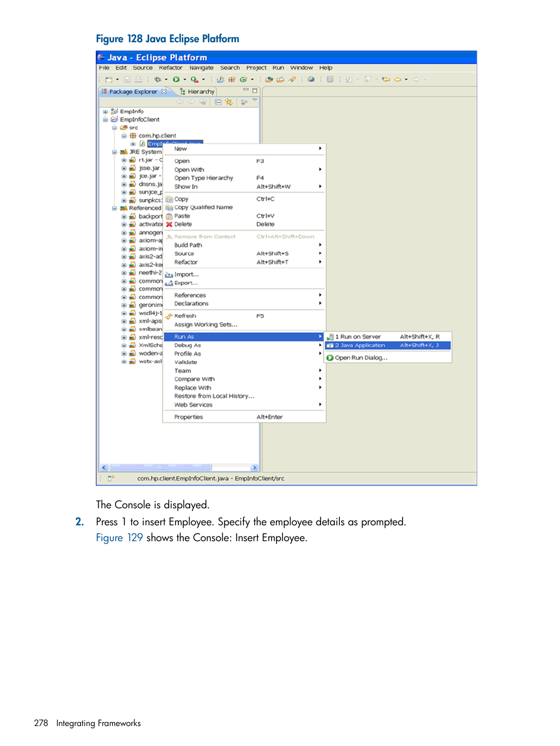This screenshot has height=746, width=560.
Task: Select the Package Explorer tab
Action: tap(134, 92)
